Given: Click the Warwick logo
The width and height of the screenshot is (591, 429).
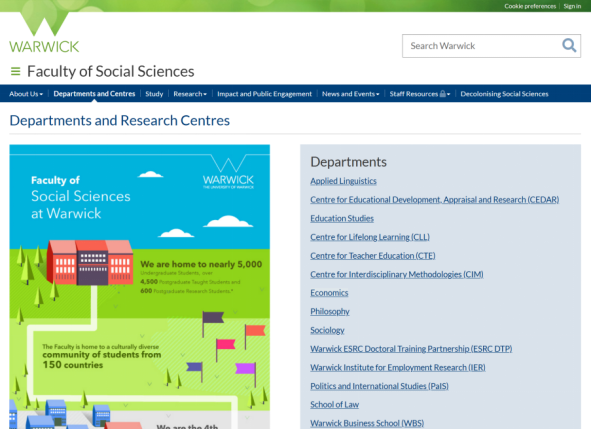Looking at the screenshot, I should click(44, 33).
